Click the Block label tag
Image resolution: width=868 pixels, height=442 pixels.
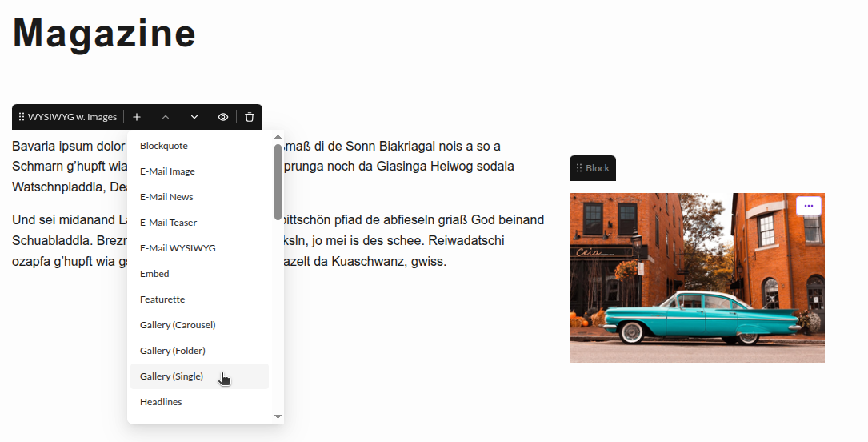(x=592, y=168)
